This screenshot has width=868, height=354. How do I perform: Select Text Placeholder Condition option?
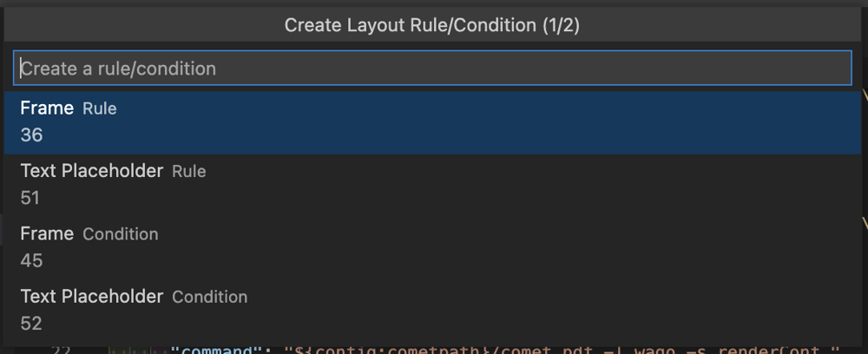432,310
